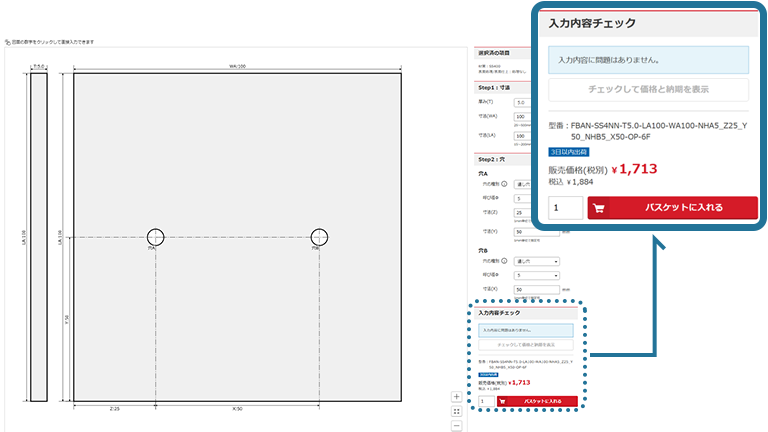Select hole 穴B circle in the drawing
Viewport: 768px width, 432px height.
point(319,237)
